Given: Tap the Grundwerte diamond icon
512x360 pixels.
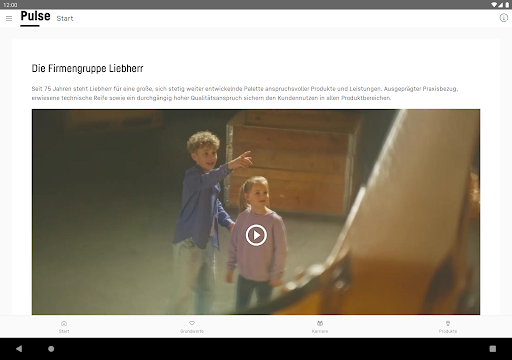Looking at the screenshot, I should click(192, 323).
